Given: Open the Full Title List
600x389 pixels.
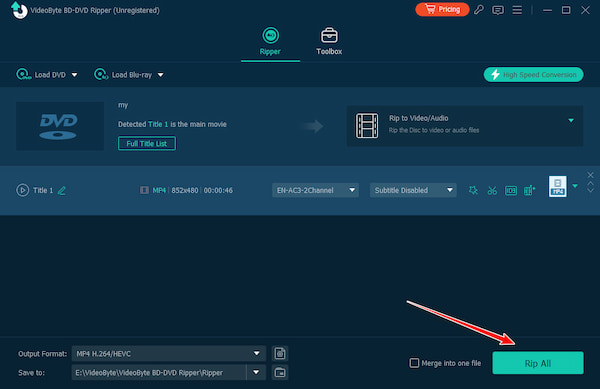Looking at the screenshot, I should tap(147, 143).
